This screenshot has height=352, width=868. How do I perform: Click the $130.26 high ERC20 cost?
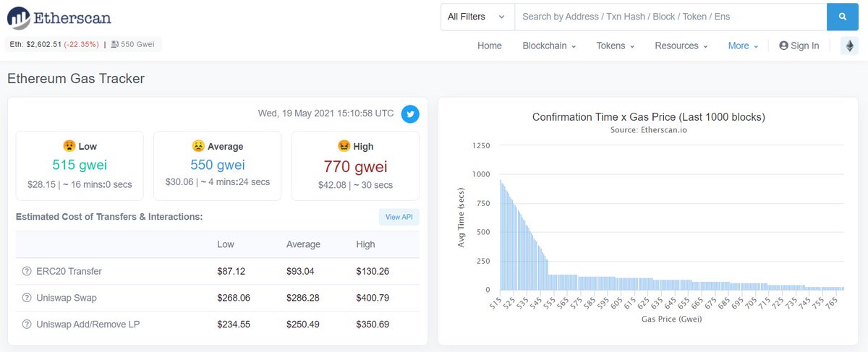373,272
